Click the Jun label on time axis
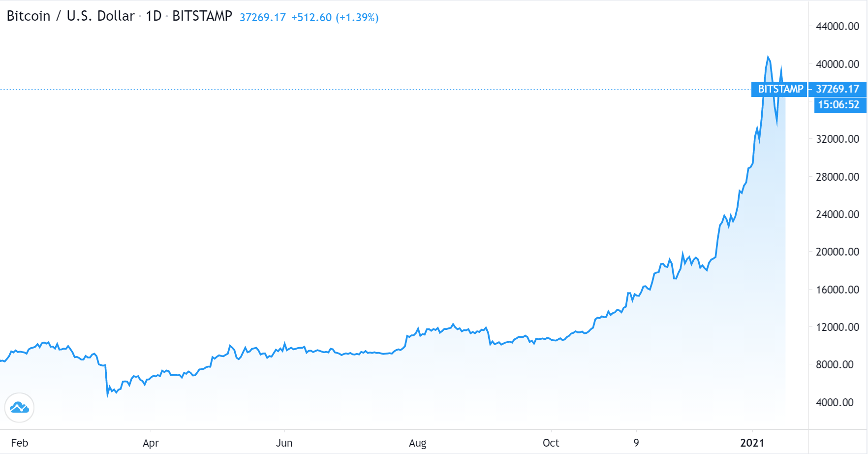This screenshot has height=454, width=868. point(284,443)
